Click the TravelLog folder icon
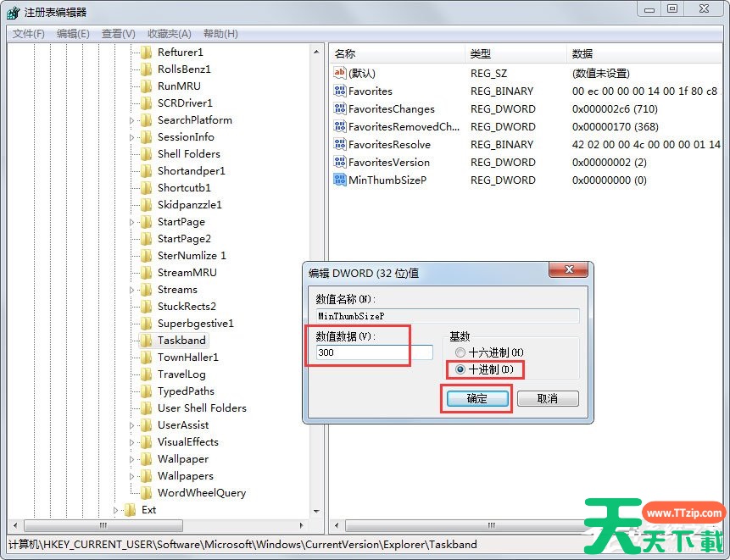 pyautogui.click(x=146, y=374)
